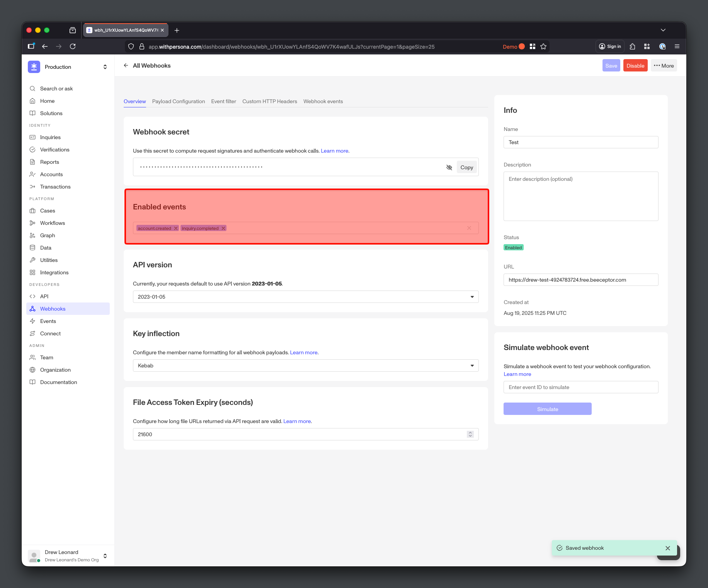This screenshot has height=588, width=708.
Task: Open Reports from the sidebar
Action: (x=49, y=162)
